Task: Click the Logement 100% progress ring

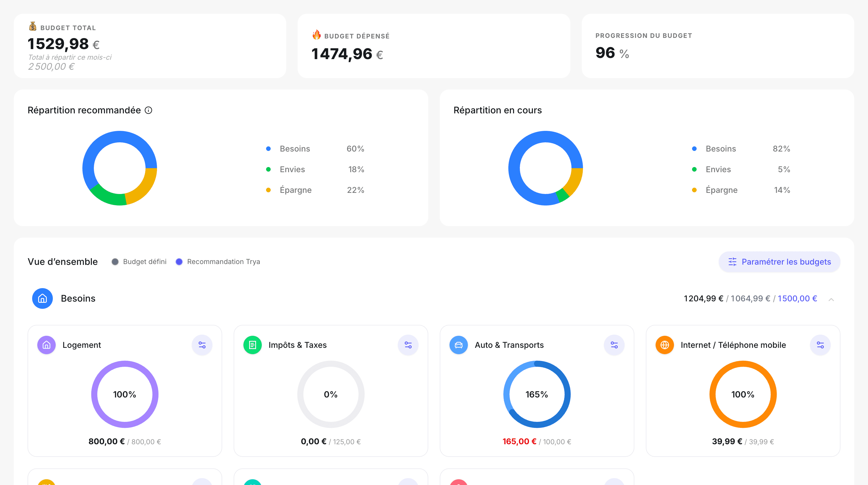Action: point(125,394)
